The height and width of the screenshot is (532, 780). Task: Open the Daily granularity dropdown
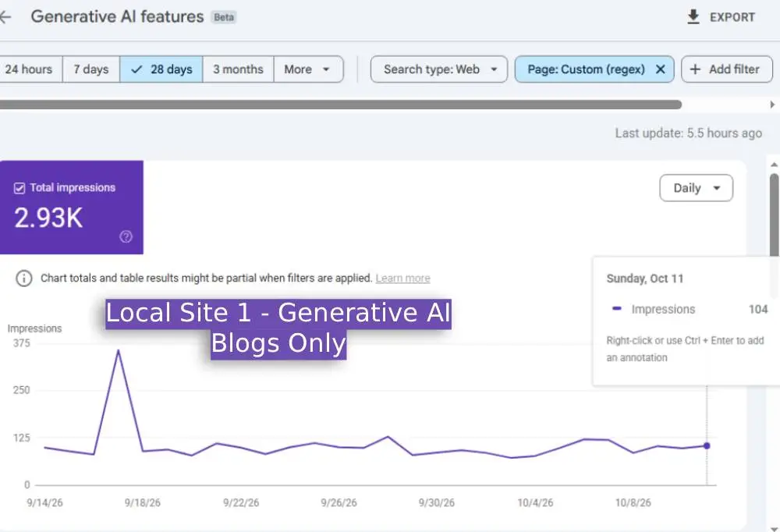pyautogui.click(x=696, y=188)
